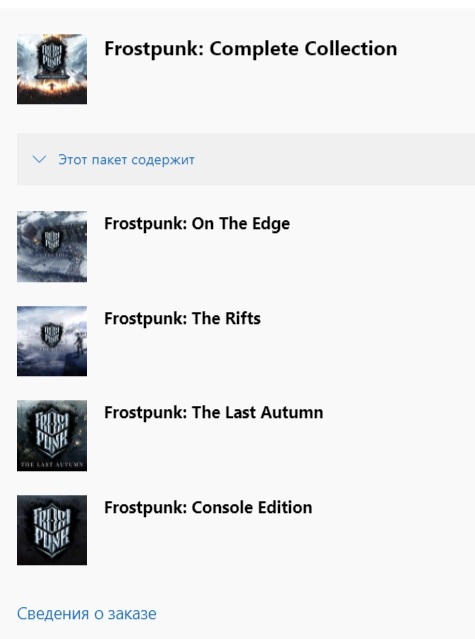
Task: Open the Frostpunk: Console Edition artwork
Action: pyautogui.click(x=52, y=530)
